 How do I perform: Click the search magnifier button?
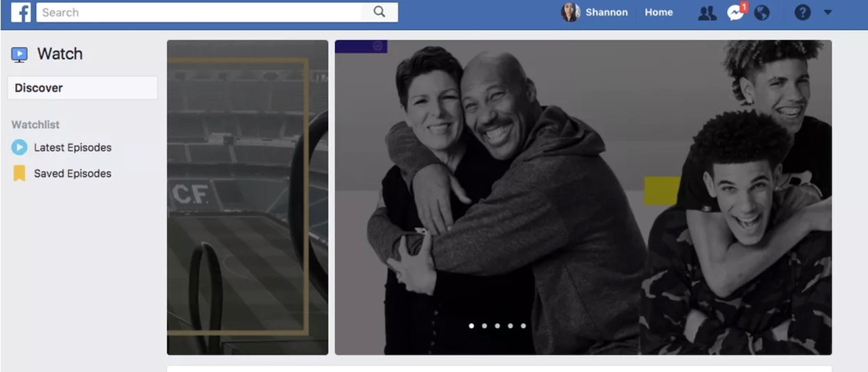[x=379, y=12]
